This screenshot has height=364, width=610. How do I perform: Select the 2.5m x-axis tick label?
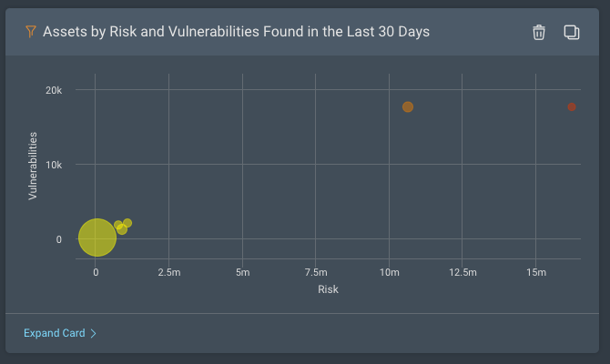[x=168, y=272]
